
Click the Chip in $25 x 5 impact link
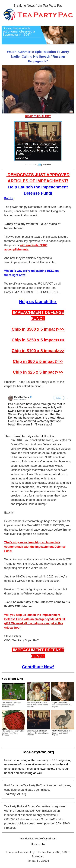pos(38,372)
